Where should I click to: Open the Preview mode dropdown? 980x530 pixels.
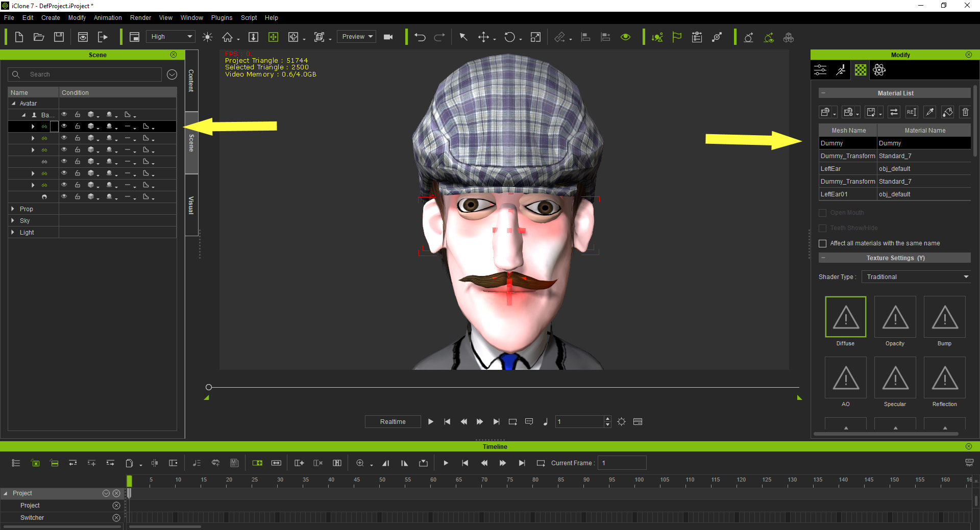pyautogui.click(x=357, y=37)
